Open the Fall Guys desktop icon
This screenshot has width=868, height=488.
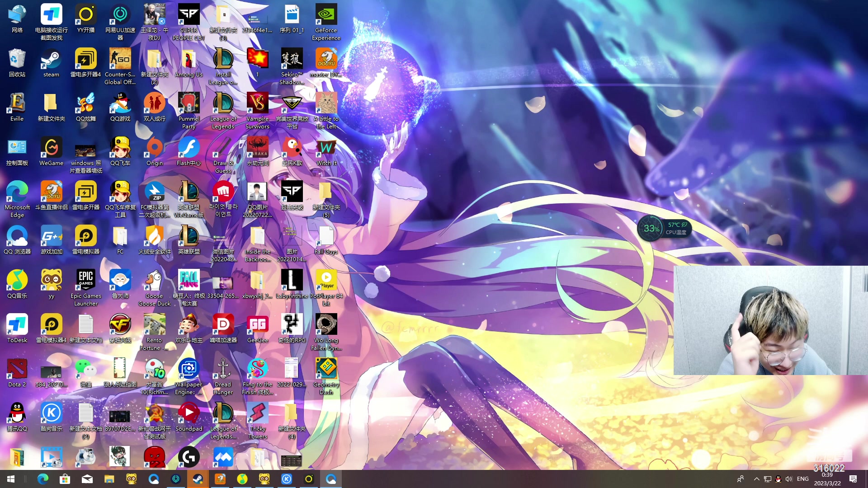pos(326,240)
